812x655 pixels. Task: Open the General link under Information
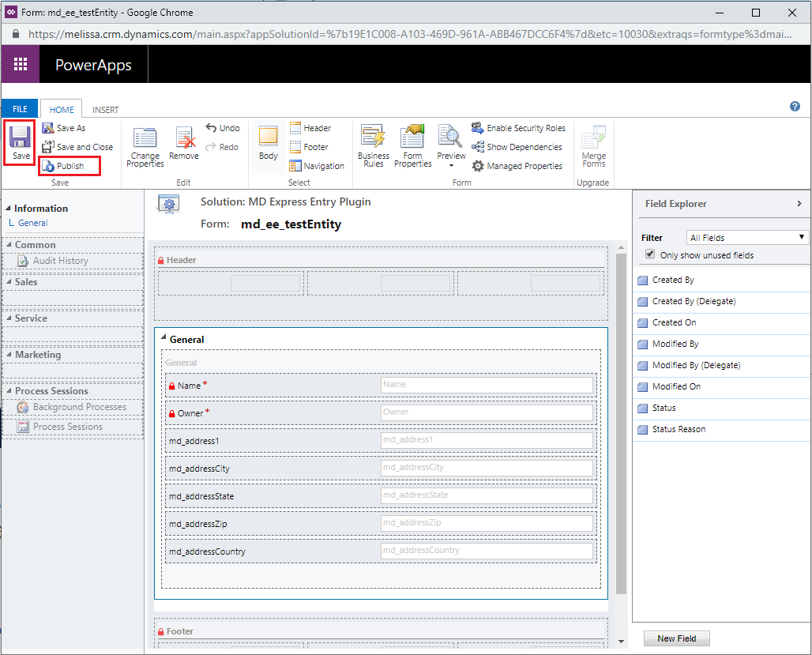[x=32, y=223]
